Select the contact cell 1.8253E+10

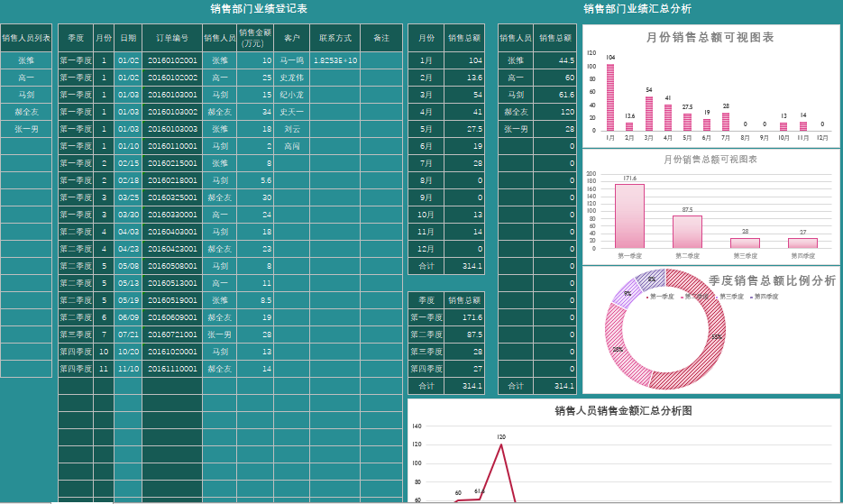pos(334,60)
